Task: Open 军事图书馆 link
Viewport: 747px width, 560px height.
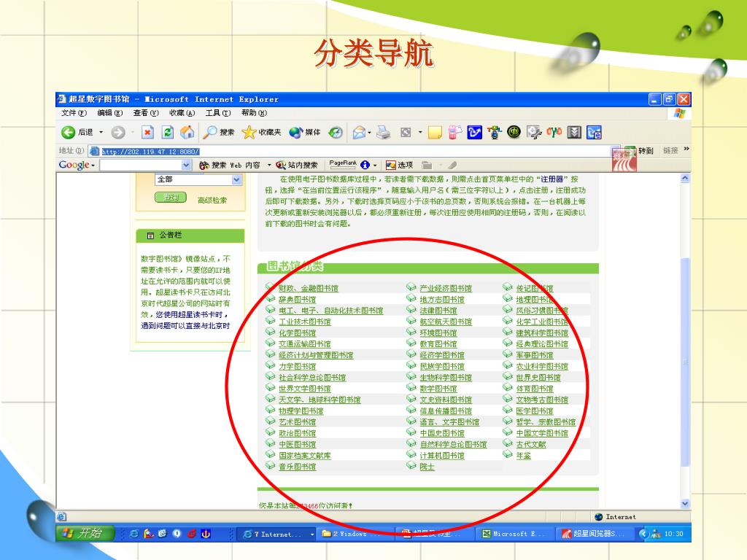Action: click(x=535, y=355)
